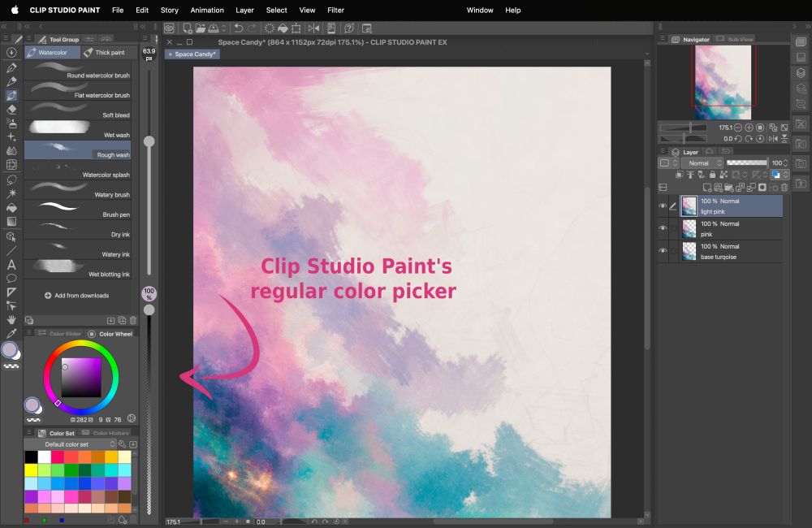Viewport: 812px width, 528px height.
Task: Open the File menu
Action: click(x=118, y=10)
